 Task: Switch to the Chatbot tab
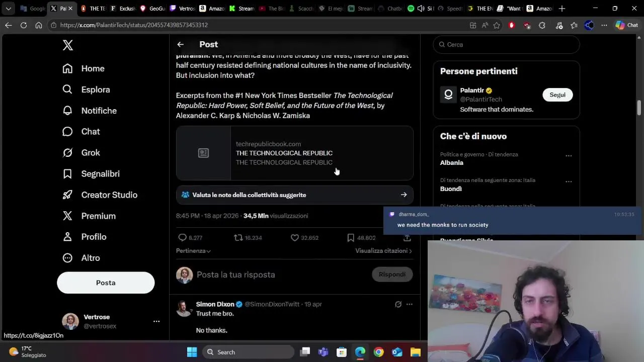click(x=390, y=9)
